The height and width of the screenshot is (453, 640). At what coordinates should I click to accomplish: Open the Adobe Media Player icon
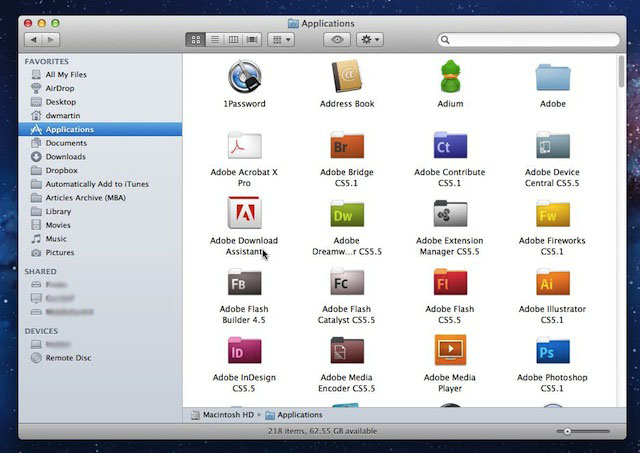coord(450,351)
